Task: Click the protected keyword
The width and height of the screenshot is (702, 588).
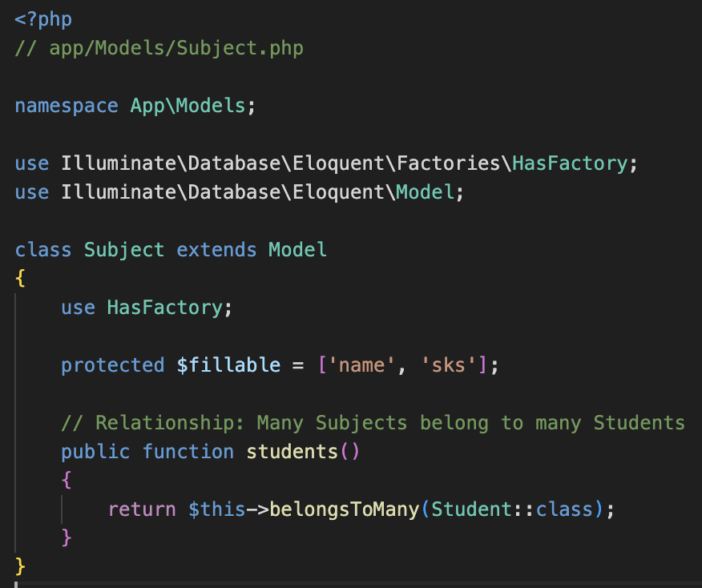Action: click(113, 365)
